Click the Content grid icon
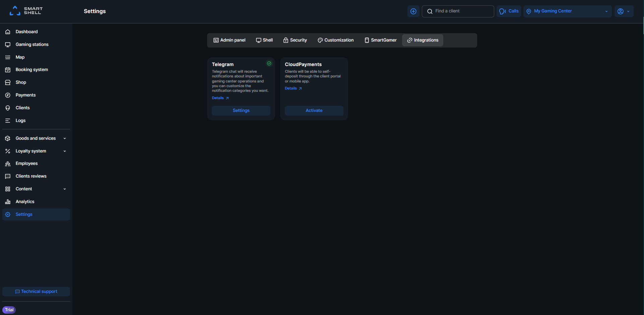 8,189
